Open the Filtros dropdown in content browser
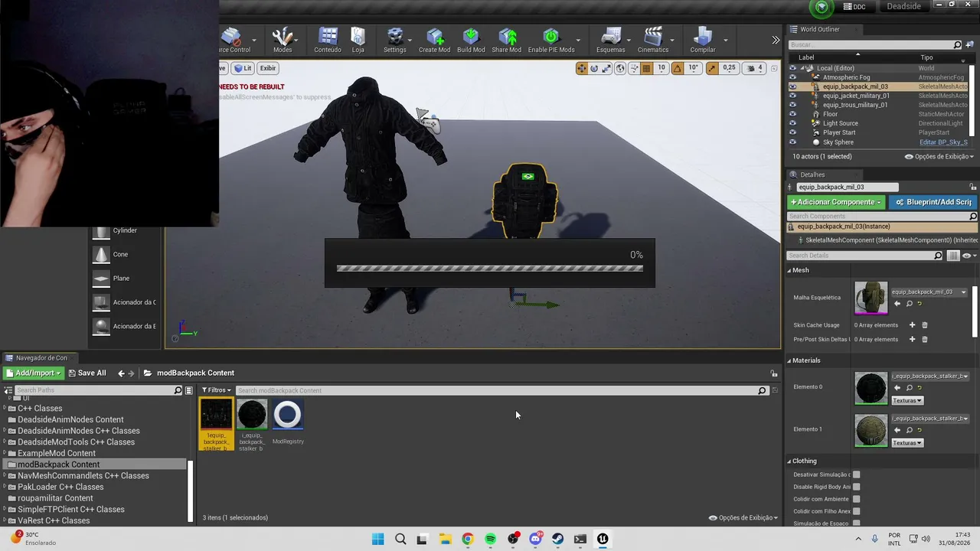This screenshot has width=980, height=551. [216, 390]
